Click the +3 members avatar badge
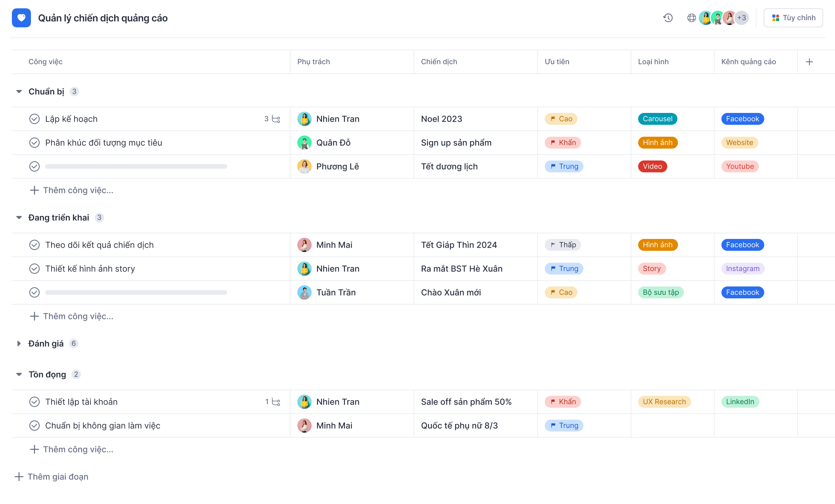Screen dimensions: 835x504 tap(741, 18)
